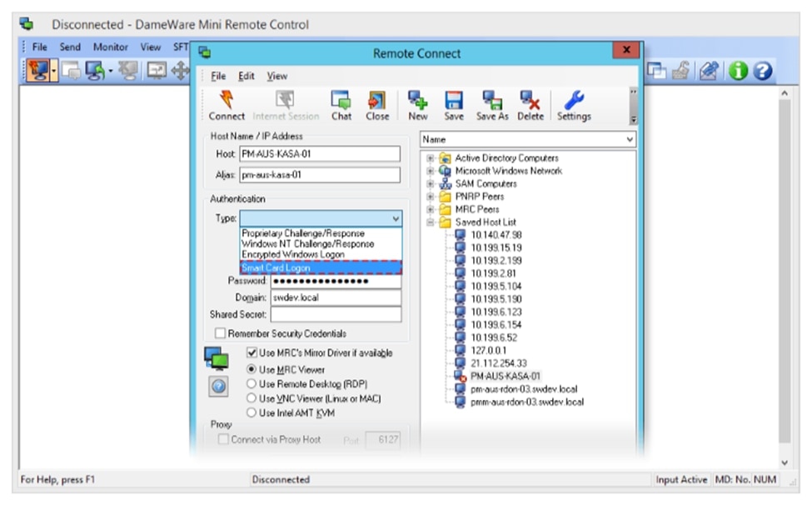The image size is (812, 505).
Task: Expand the PNRP Peers folder
Action: pos(430,197)
